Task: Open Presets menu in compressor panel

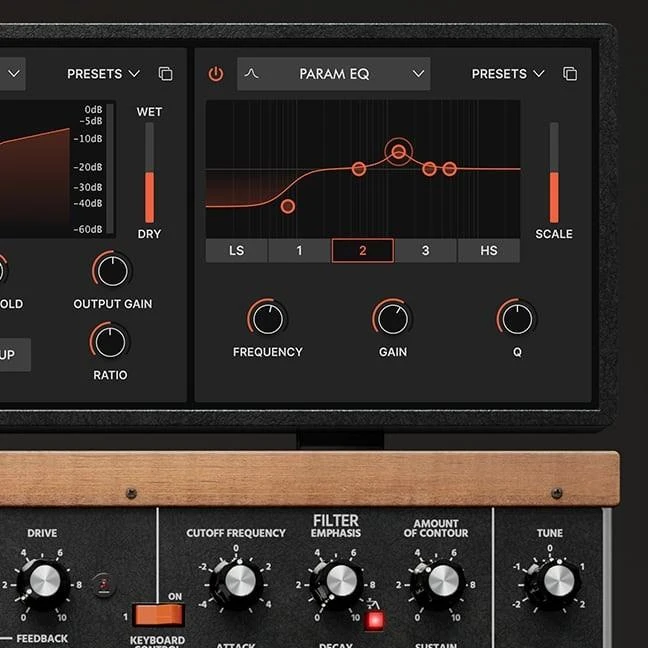Action: [x=103, y=74]
